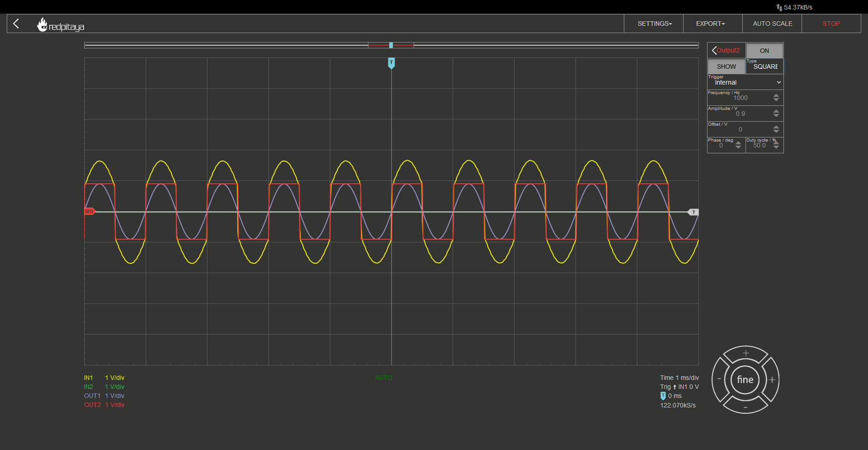
Task: Click the right plus on jog dial
Action: coord(772,379)
